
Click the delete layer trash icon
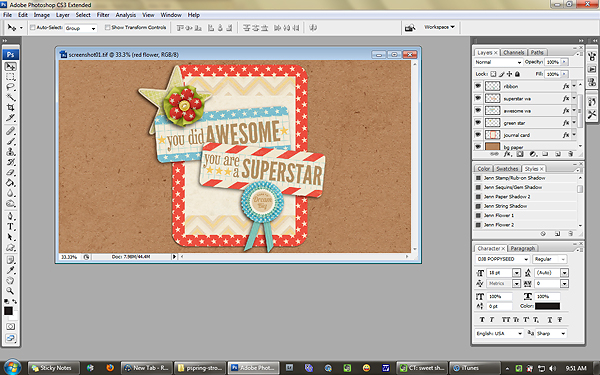(571, 154)
